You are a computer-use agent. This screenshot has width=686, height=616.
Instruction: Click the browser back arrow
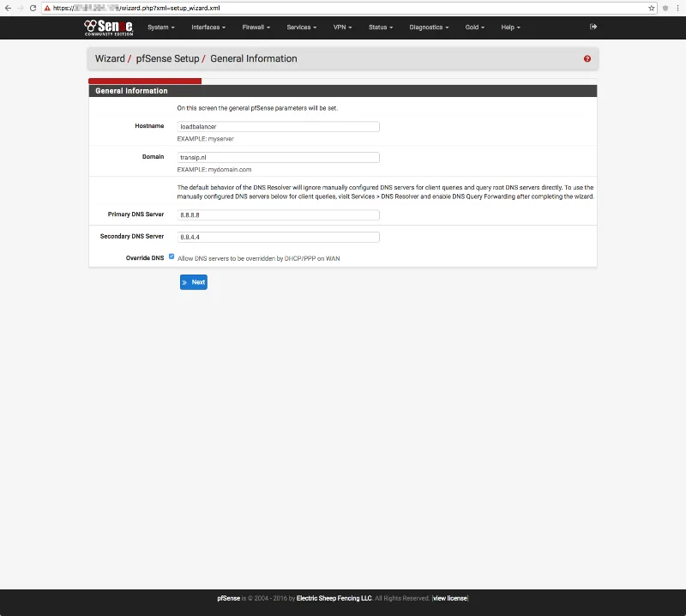coord(9,9)
